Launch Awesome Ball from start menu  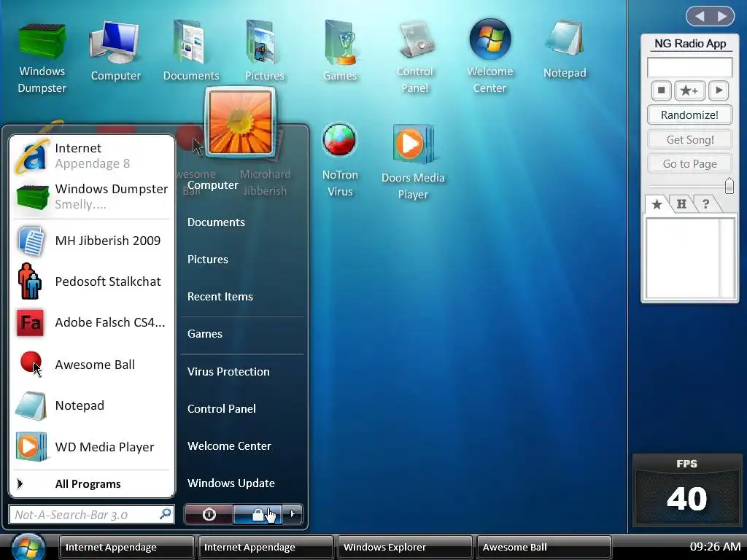click(92, 365)
